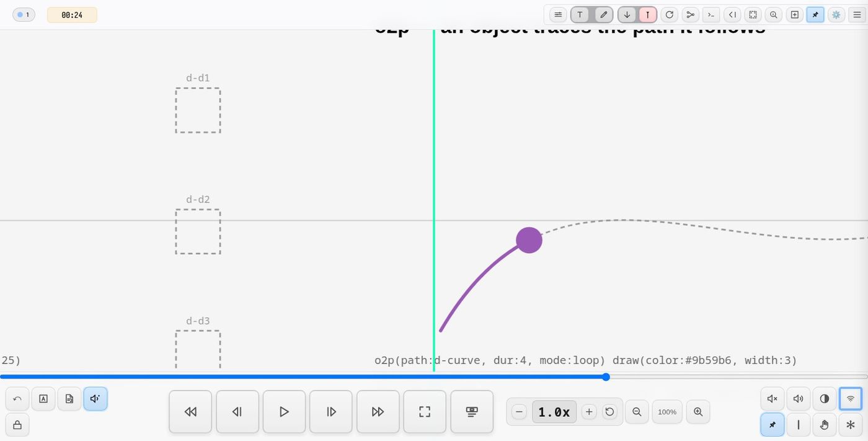Screen dimensions: 868x441
Task: Open the gear settings icon
Action: tap(836, 15)
